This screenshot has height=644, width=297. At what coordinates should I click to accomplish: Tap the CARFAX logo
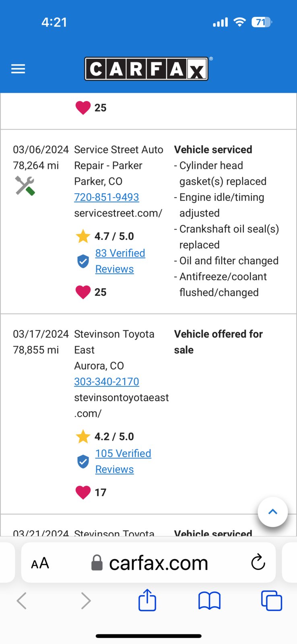click(146, 69)
